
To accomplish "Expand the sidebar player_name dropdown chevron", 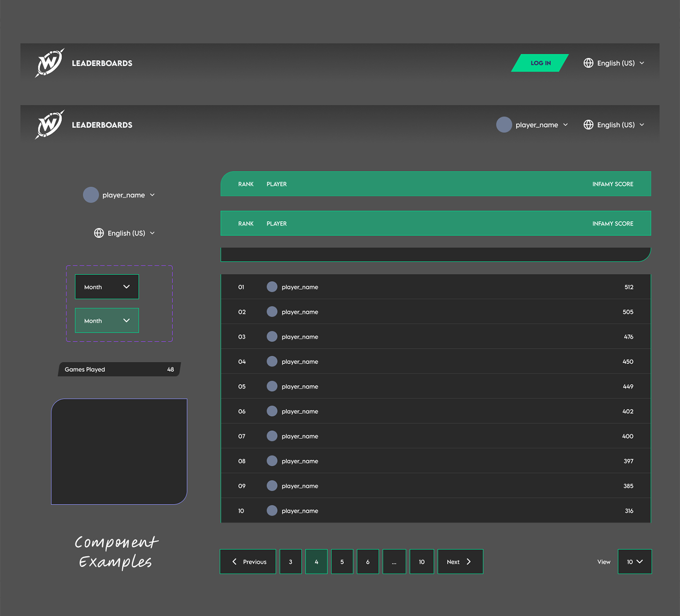I will tap(152, 195).
